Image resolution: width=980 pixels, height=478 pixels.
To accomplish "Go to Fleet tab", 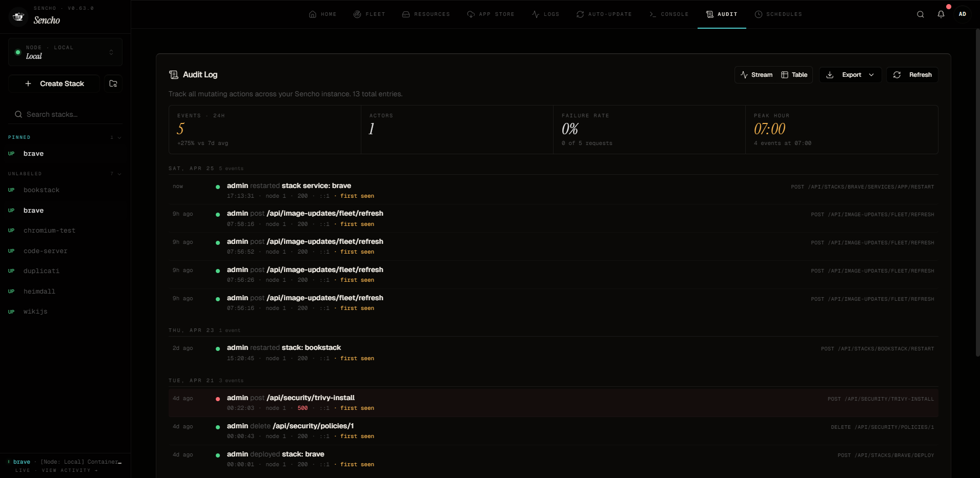I will (370, 14).
